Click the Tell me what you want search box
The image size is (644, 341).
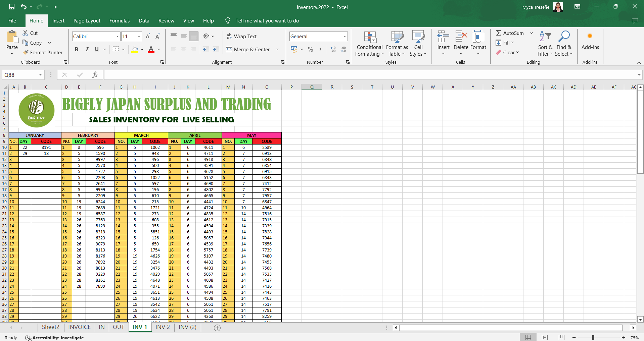point(267,21)
